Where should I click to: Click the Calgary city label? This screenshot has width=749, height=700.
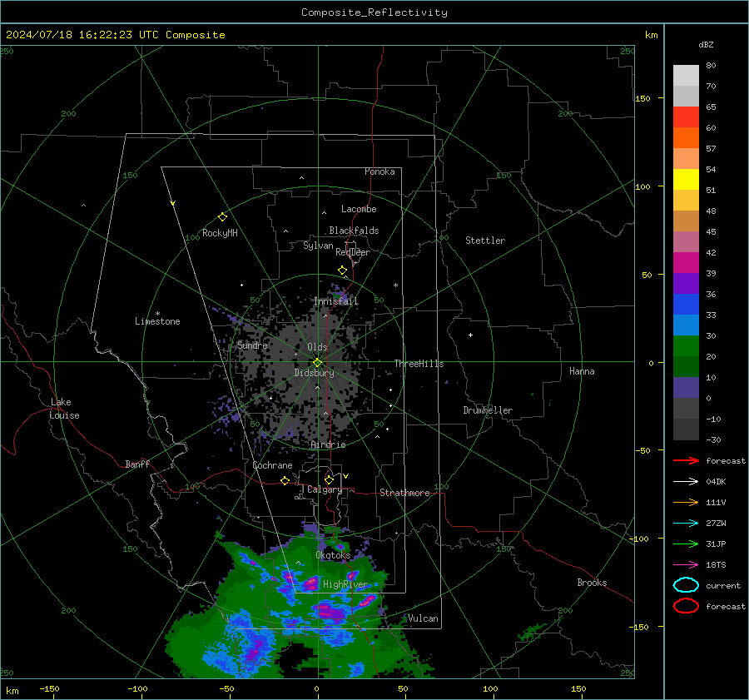[325, 489]
